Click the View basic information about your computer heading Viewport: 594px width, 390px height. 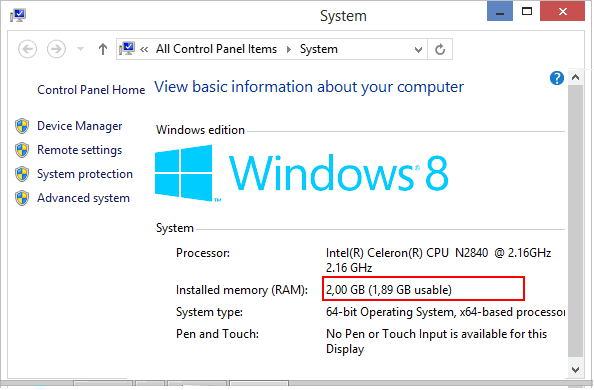(309, 87)
